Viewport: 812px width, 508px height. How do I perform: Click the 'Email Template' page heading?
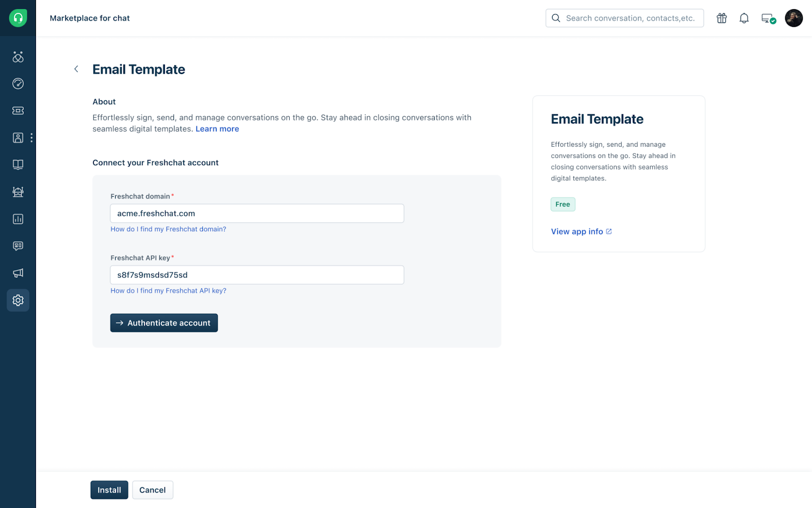(x=139, y=69)
